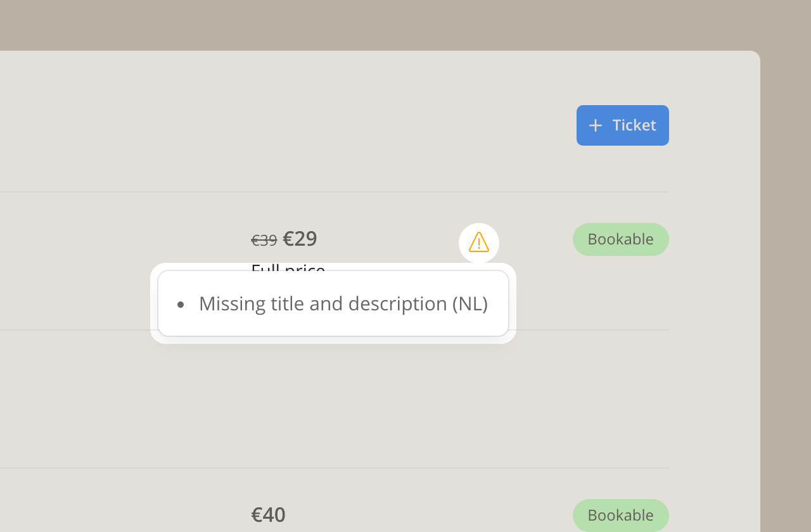Select the €29 discounted price
Viewport: 811px width, 532px height.
pos(300,239)
